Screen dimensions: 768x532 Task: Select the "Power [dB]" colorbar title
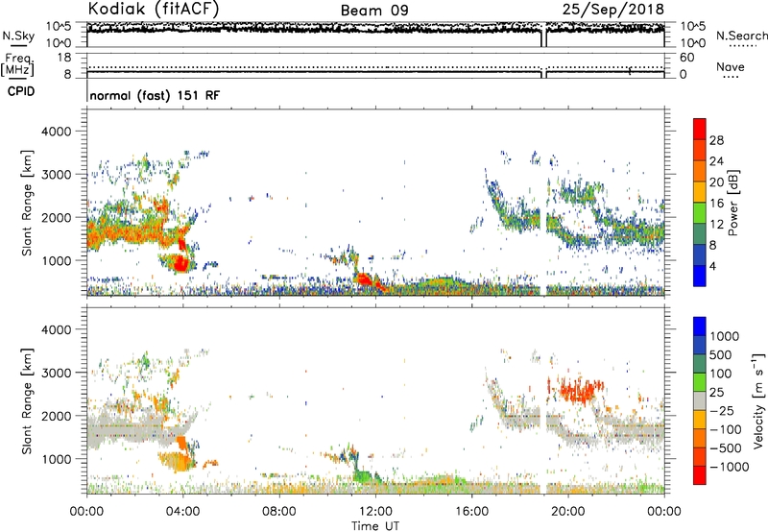(732, 203)
